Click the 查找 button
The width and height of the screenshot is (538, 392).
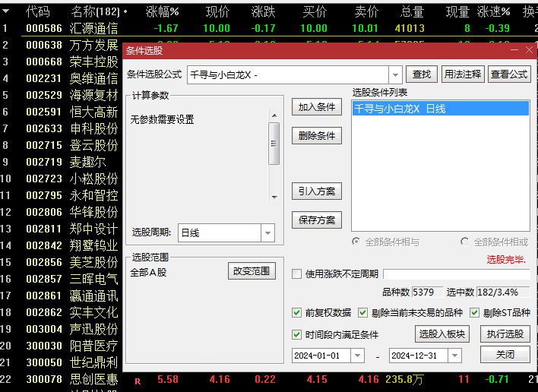point(421,74)
